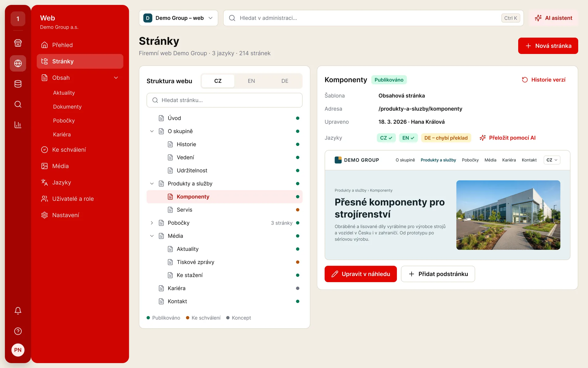The height and width of the screenshot is (368, 588).
Task: Open Nastavení settings in sidebar
Action: click(80, 215)
